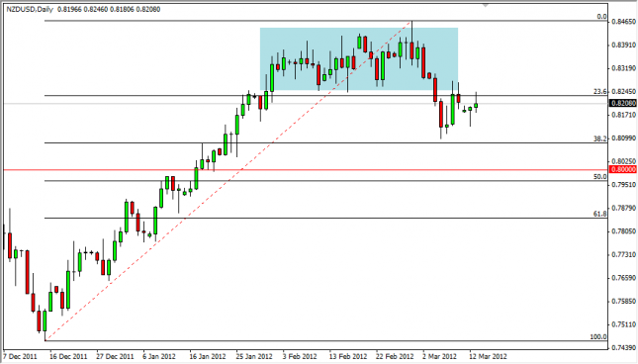Click the 6 Jan 2012 date label

[x=159, y=357]
